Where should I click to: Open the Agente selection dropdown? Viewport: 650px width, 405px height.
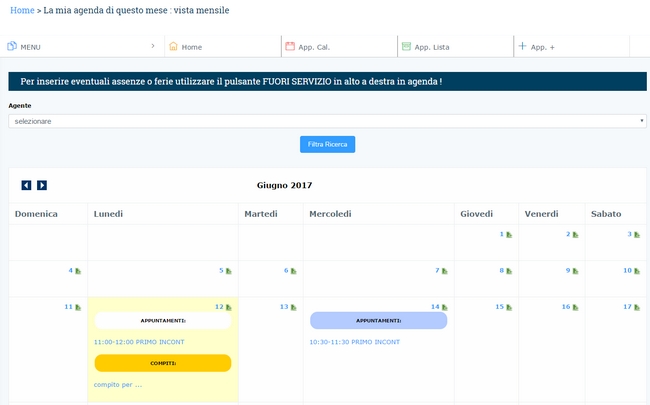[x=327, y=121]
